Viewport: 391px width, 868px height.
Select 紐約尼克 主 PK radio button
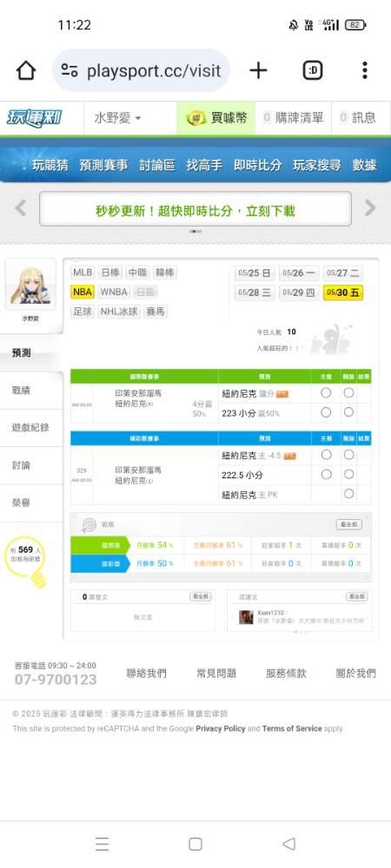tap(348, 494)
